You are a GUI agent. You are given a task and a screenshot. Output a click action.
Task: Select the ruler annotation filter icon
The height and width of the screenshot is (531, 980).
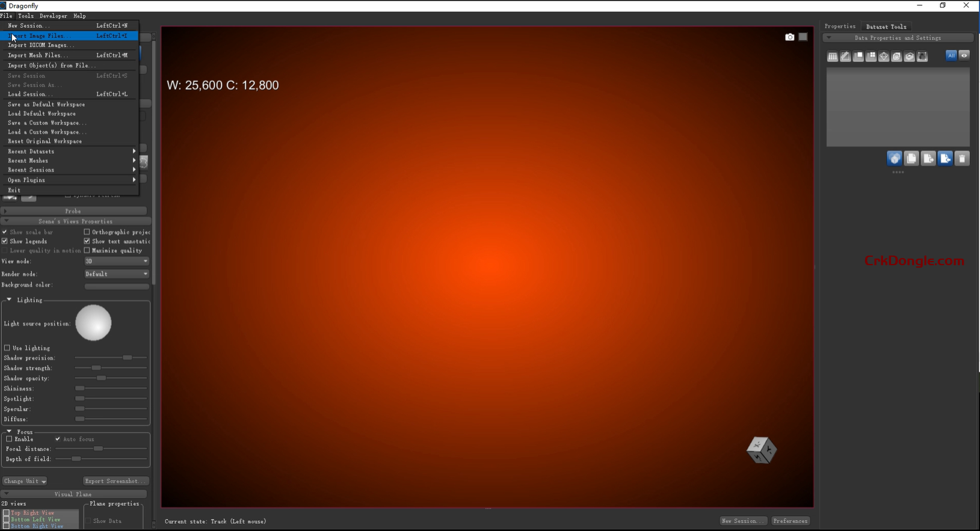[845, 57]
